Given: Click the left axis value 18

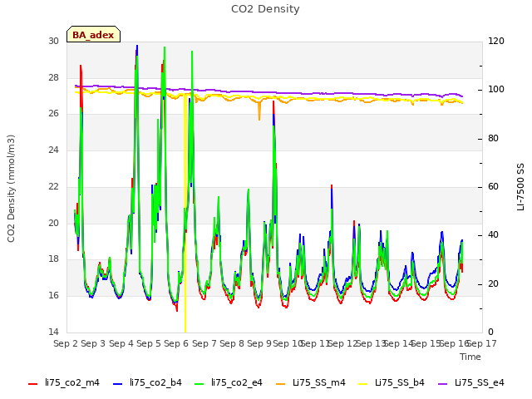Looking at the screenshot, I should pyautogui.click(x=53, y=259).
